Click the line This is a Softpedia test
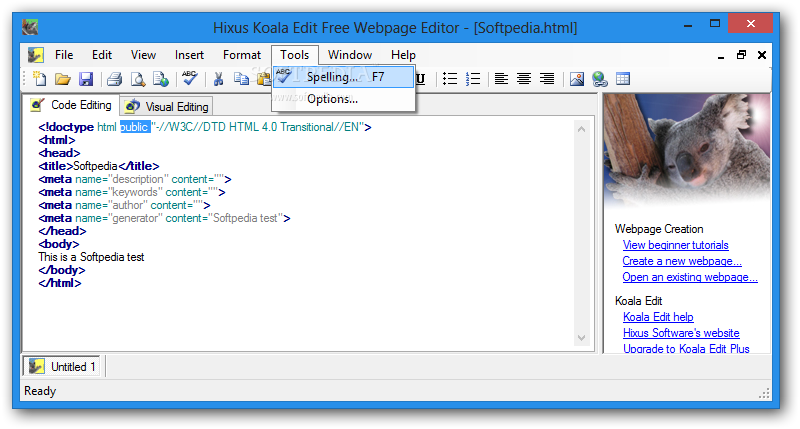Screen dimensions: 800x429 tap(91, 257)
